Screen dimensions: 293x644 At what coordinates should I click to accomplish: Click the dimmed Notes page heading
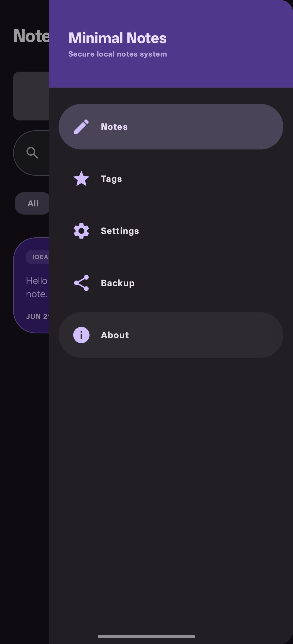31,36
